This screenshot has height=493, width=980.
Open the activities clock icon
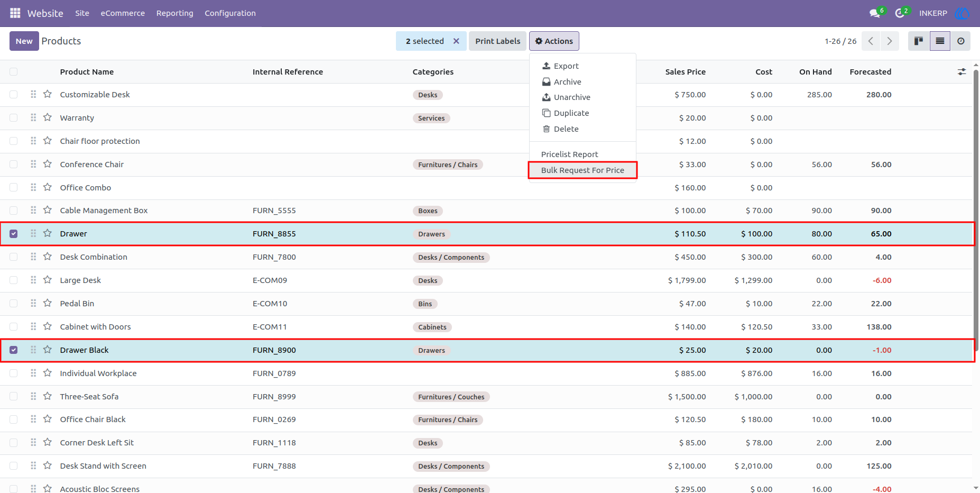click(x=900, y=13)
